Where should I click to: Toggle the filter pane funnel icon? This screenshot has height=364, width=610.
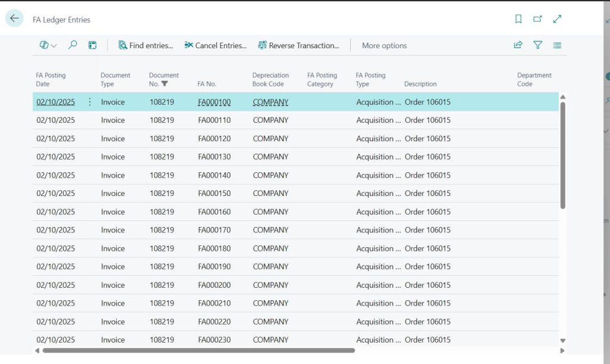coord(537,45)
